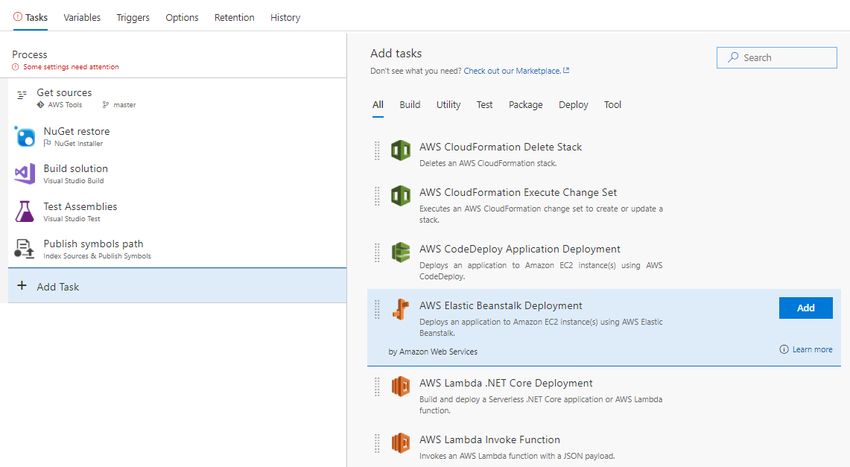Click the Publish symbols path icon
Screen dimensions: 850x467
click(x=24, y=248)
